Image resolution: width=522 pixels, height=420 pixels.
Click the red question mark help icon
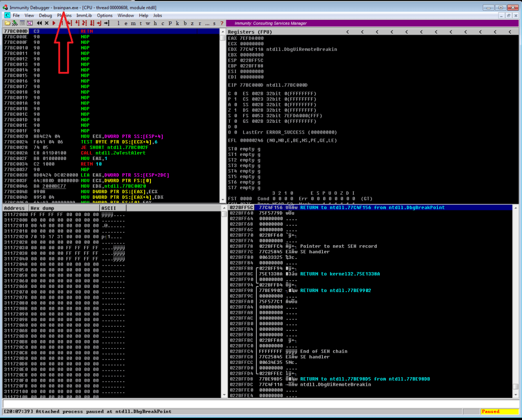[222, 23]
